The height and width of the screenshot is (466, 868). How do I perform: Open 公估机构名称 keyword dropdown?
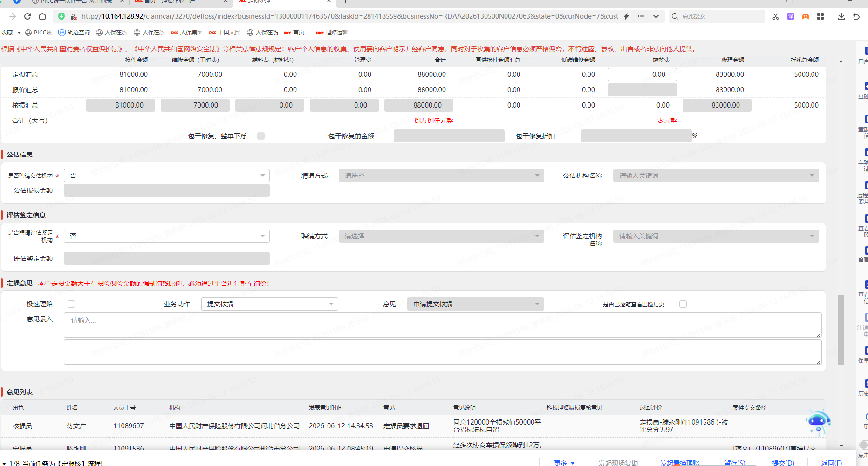point(716,176)
